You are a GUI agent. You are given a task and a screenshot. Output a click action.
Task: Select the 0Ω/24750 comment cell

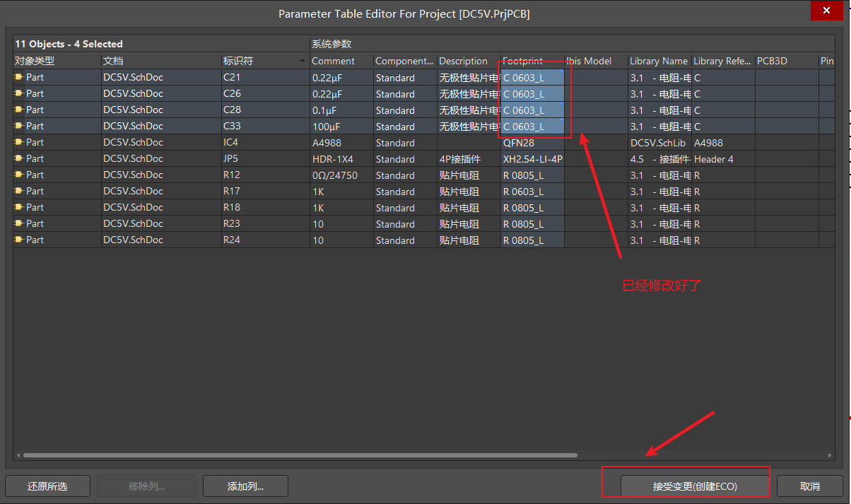click(x=341, y=175)
